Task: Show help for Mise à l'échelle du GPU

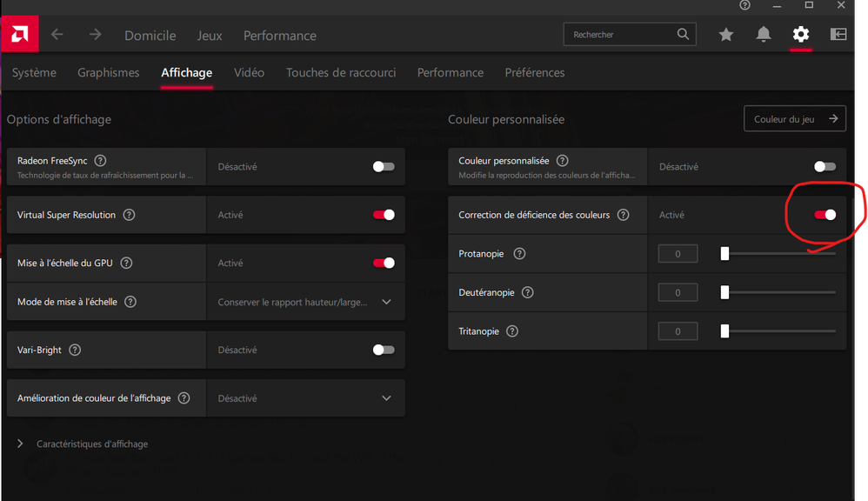Action: pos(126,263)
